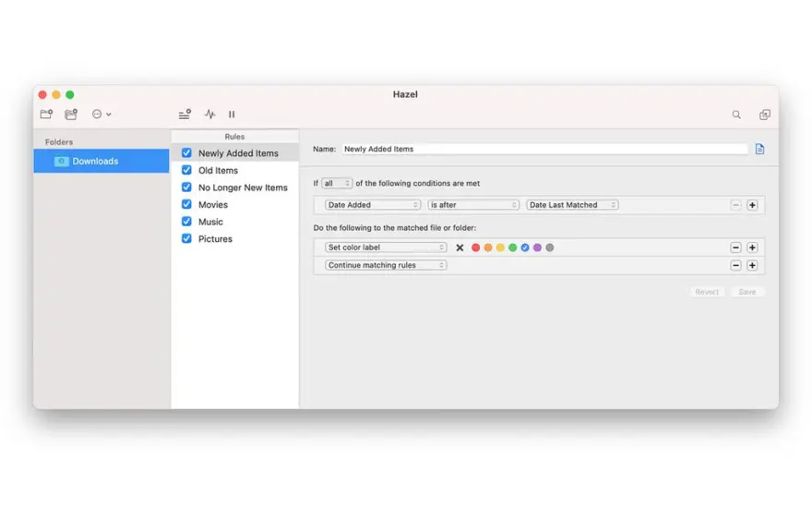Click the Revert button
Screen dimensions: 812x508
click(707, 292)
